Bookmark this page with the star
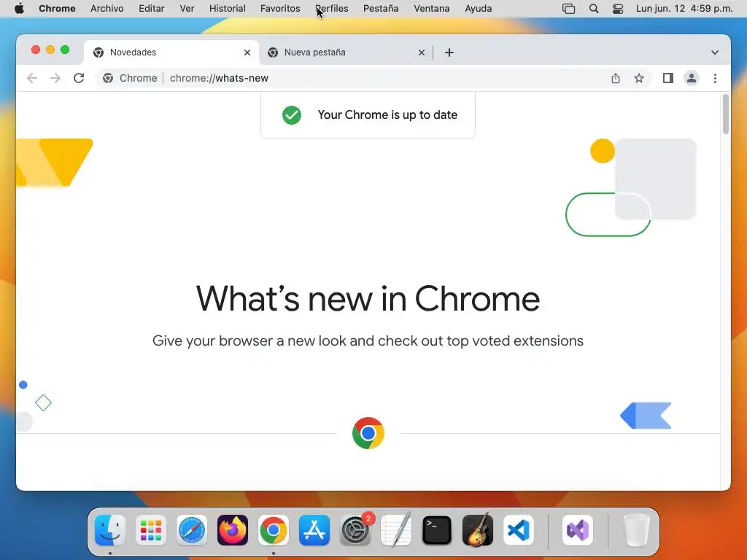 click(x=639, y=78)
